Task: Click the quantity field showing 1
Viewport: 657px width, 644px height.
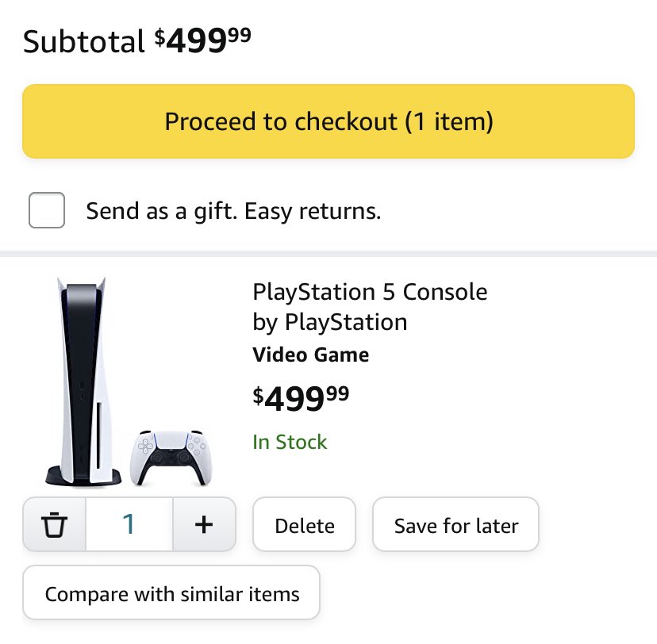Action: click(129, 524)
